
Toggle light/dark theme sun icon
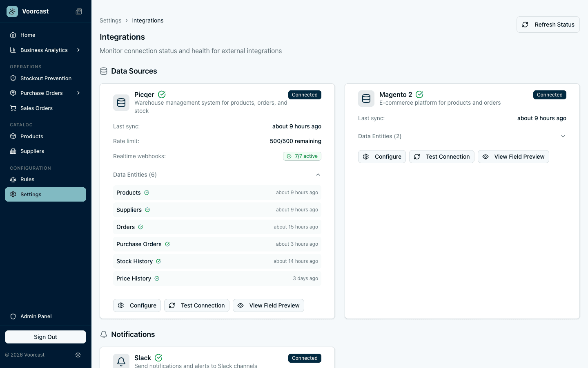tap(78, 355)
